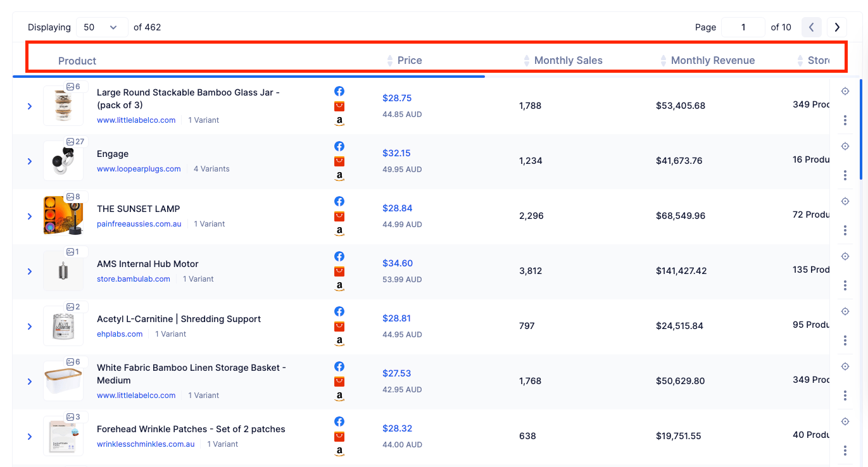Click target tracking icon for AMS Internal Hub Motor
868x467 pixels.
point(845,256)
